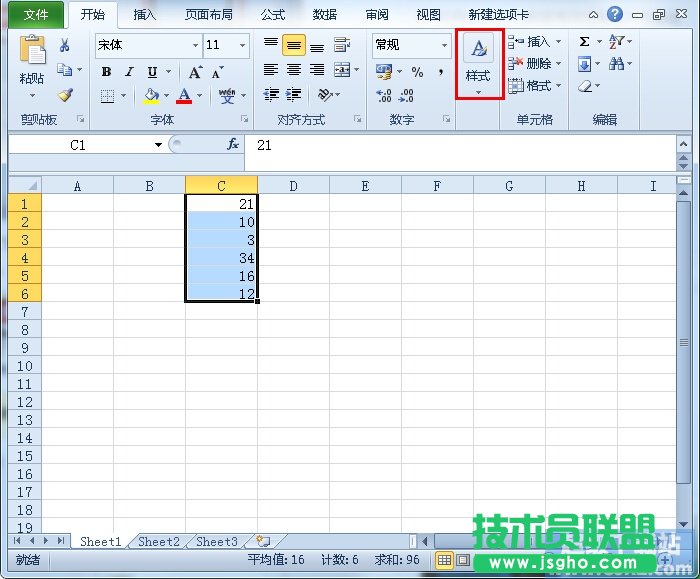Click Insert cells (插入) button

pos(534,42)
